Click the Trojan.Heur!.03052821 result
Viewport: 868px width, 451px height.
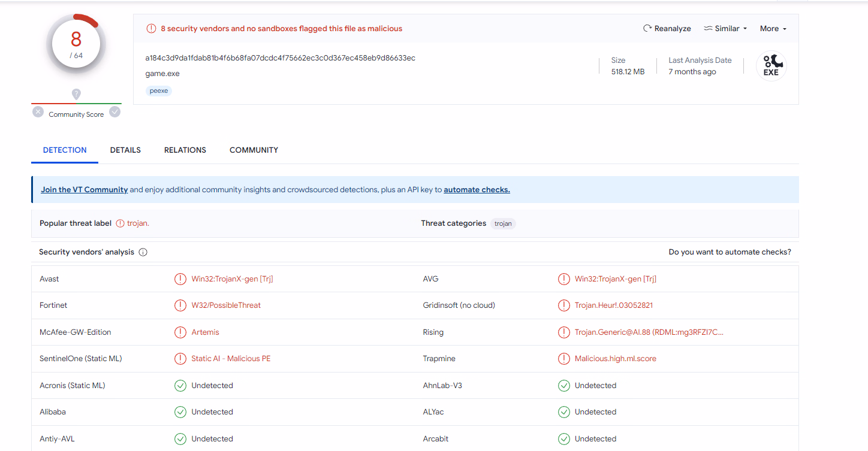click(614, 305)
